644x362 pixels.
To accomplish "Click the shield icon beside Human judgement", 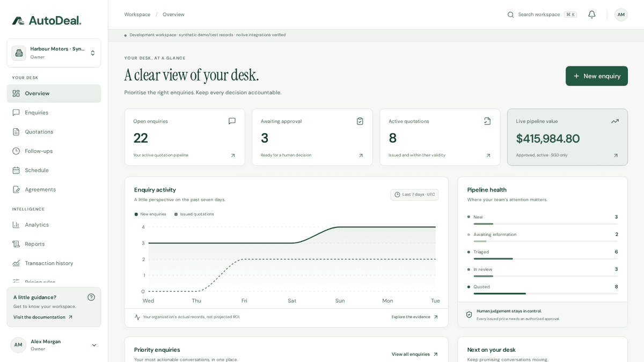I will click(x=469, y=315).
